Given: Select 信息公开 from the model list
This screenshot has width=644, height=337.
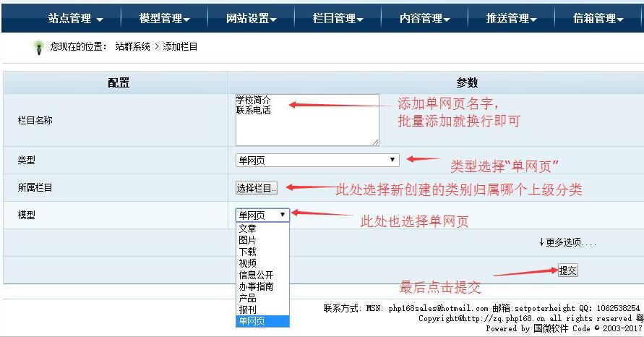Looking at the screenshot, I should pyautogui.click(x=262, y=275).
